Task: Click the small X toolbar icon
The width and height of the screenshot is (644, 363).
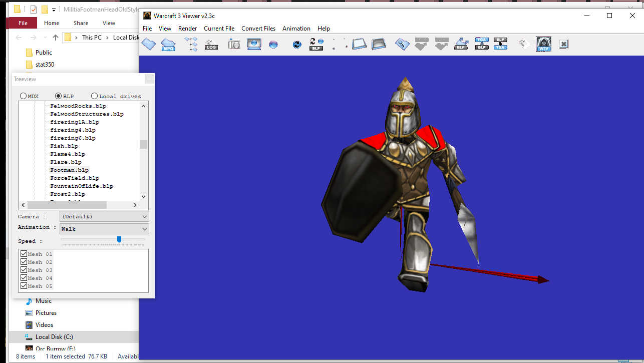Action: click(x=563, y=44)
